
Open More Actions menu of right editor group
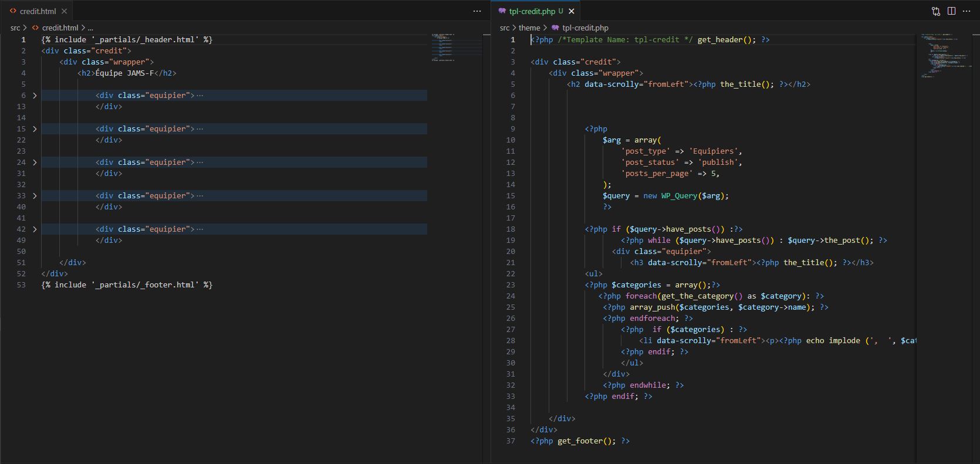coord(967,11)
